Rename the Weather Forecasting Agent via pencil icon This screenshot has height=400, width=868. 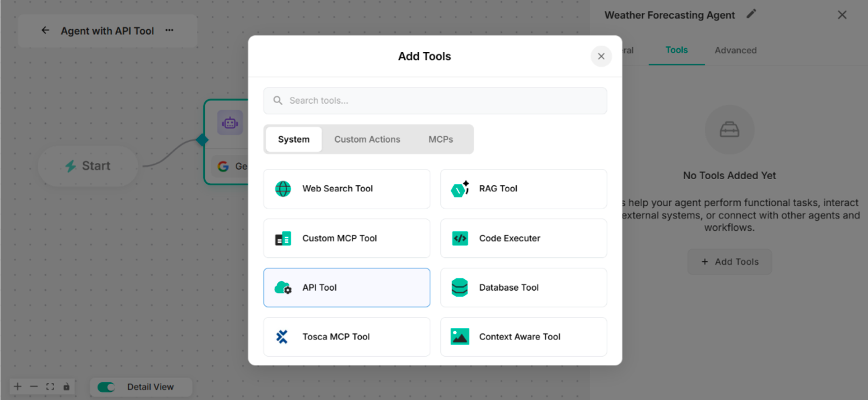click(x=751, y=14)
